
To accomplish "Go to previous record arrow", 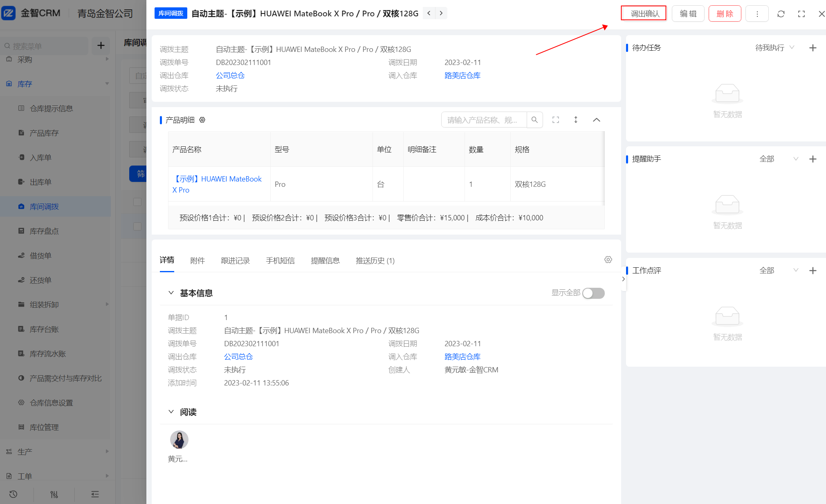I will click(429, 13).
